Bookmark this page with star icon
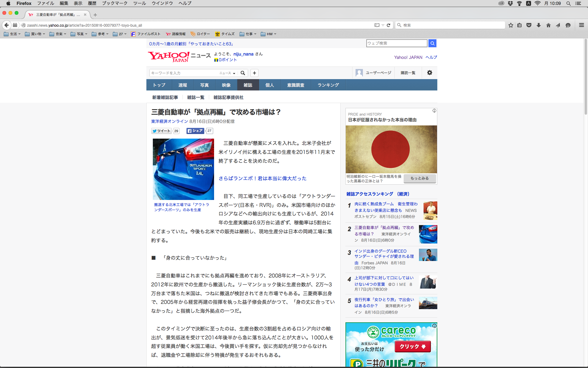 [x=511, y=25]
